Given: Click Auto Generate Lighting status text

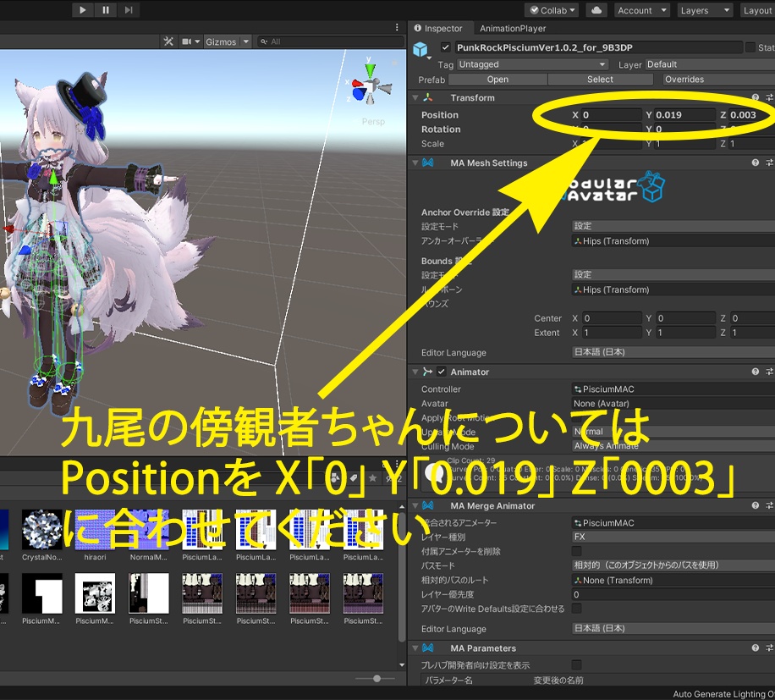Looking at the screenshot, I should [723, 694].
